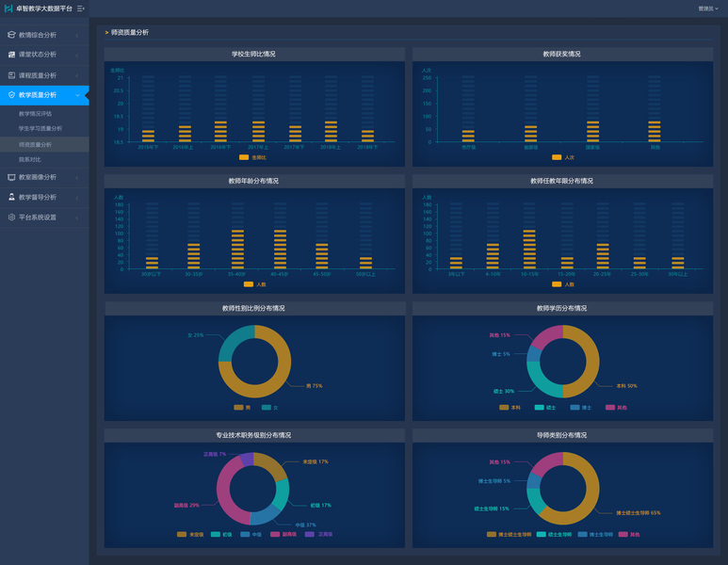Toggle the 其他 legend in 导师类别分布情况
The width and height of the screenshot is (728, 565).
629,534
